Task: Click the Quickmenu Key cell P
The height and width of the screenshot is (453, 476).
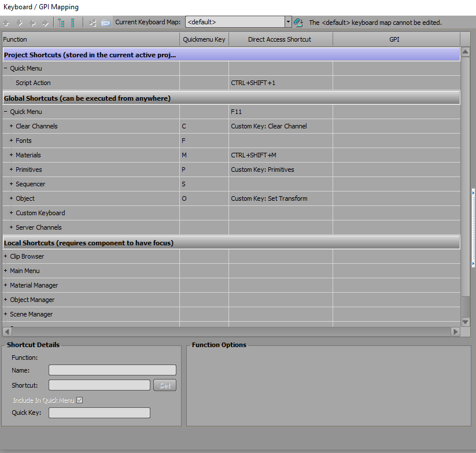Action: click(204, 170)
